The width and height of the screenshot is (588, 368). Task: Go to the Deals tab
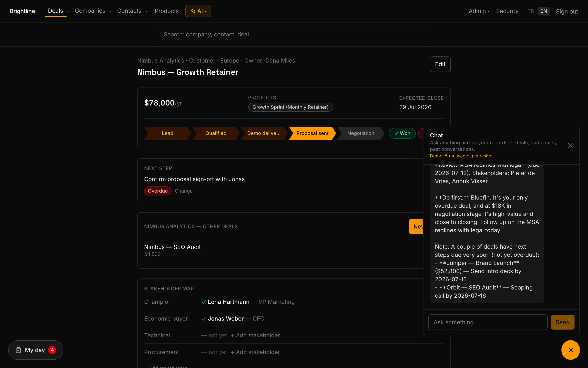pos(55,11)
